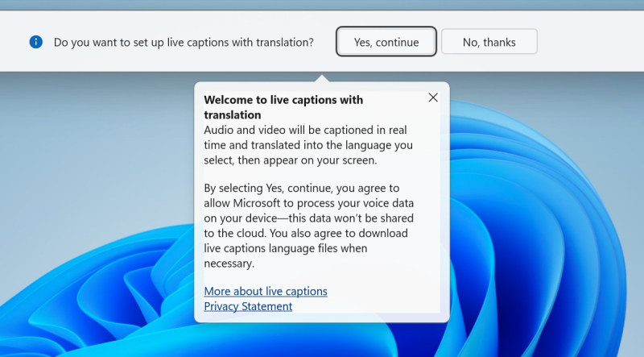Click the "Audio and video will be captioned" paragraph
This screenshot has height=357, width=644.
[x=308, y=145]
